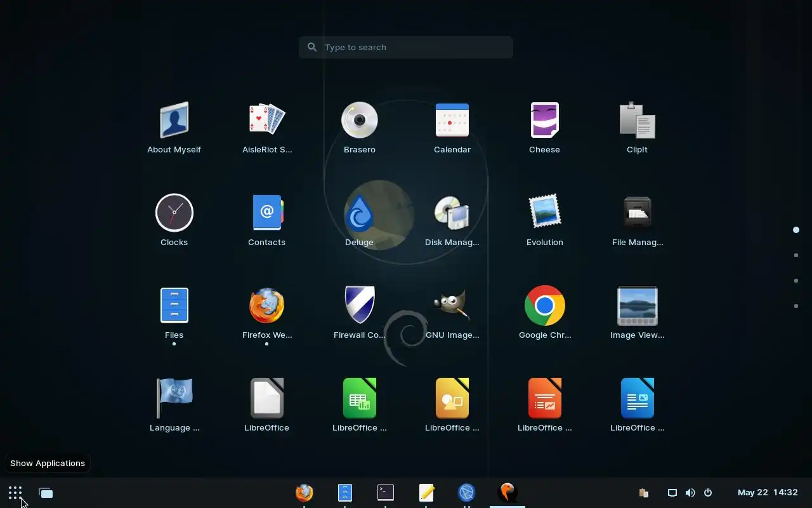This screenshot has width=812, height=508.
Task: Open the About Myself app
Action: click(174, 120)
